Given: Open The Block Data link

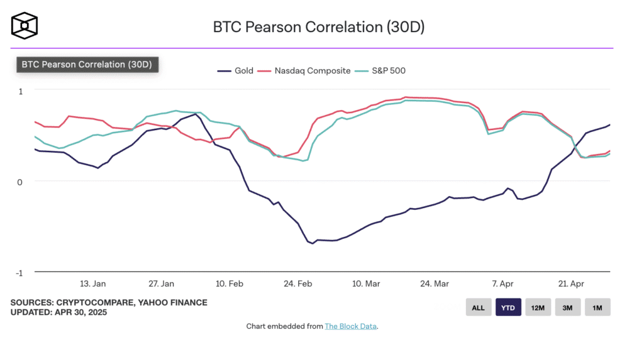Looking at the screenshot, I should click(351, 326).
